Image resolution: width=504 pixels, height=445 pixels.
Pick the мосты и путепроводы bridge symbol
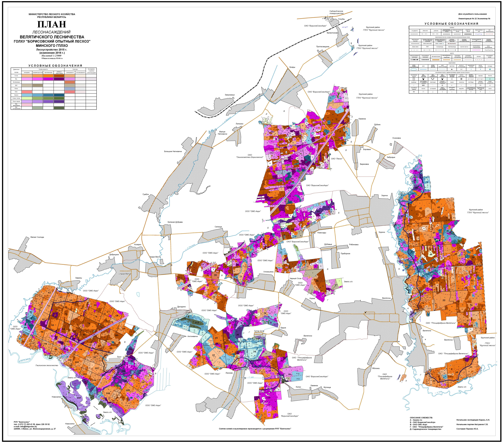coord(461,69)
